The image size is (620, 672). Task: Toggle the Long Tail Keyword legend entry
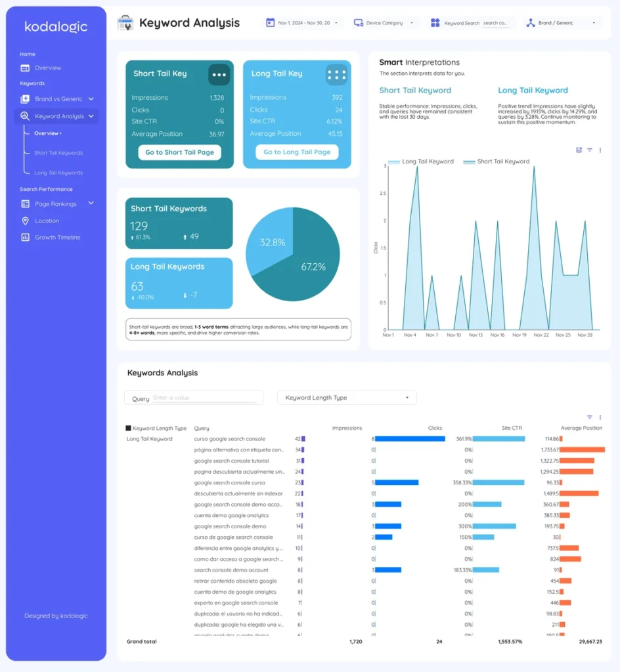[x=420, y=161]
